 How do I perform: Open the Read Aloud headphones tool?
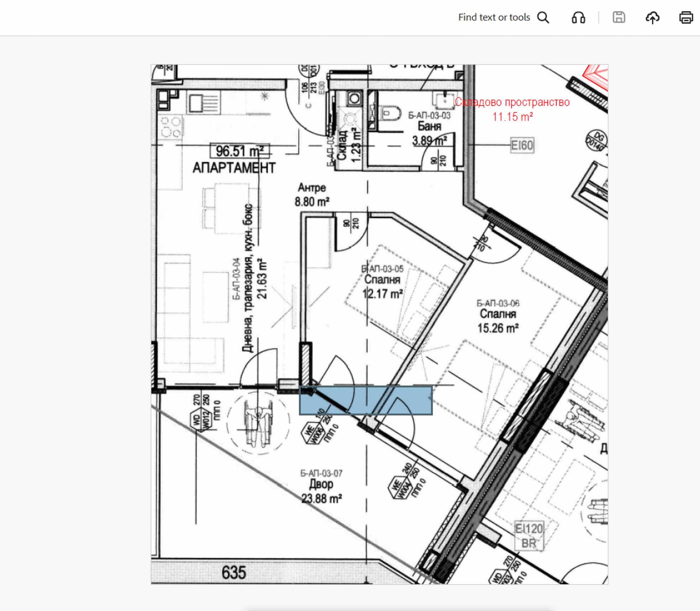coord(578,17)
